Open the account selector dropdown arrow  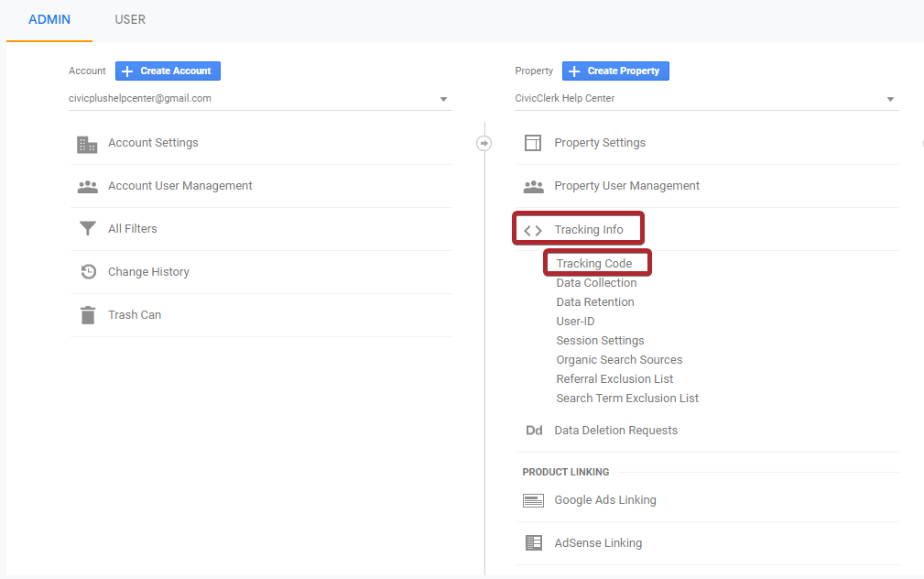[x=444, y=99]
